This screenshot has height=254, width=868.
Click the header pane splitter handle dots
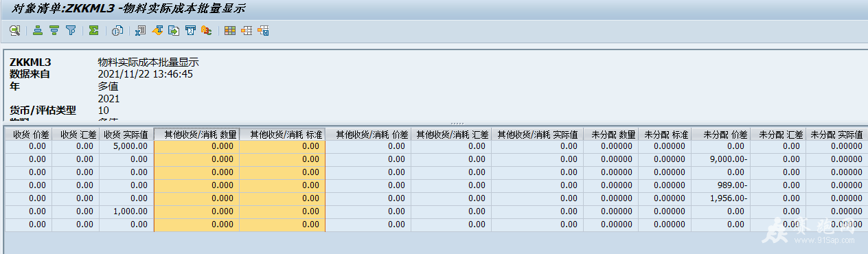[457, 124]
